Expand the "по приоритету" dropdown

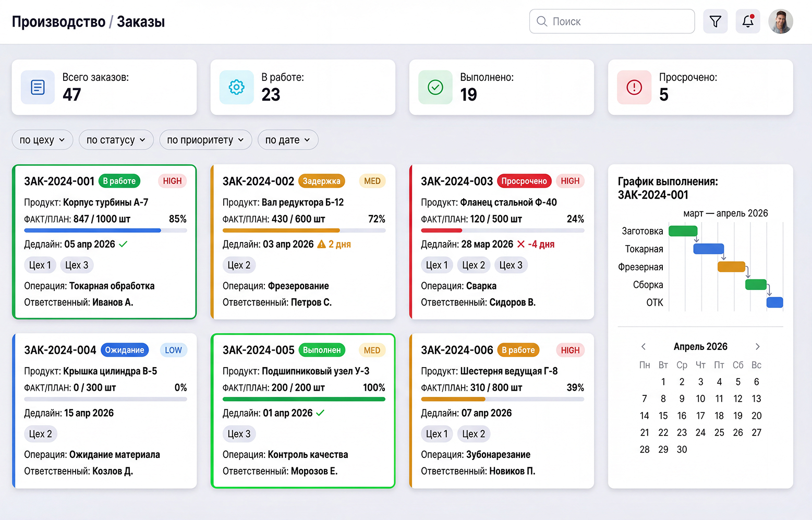point(205,140)
